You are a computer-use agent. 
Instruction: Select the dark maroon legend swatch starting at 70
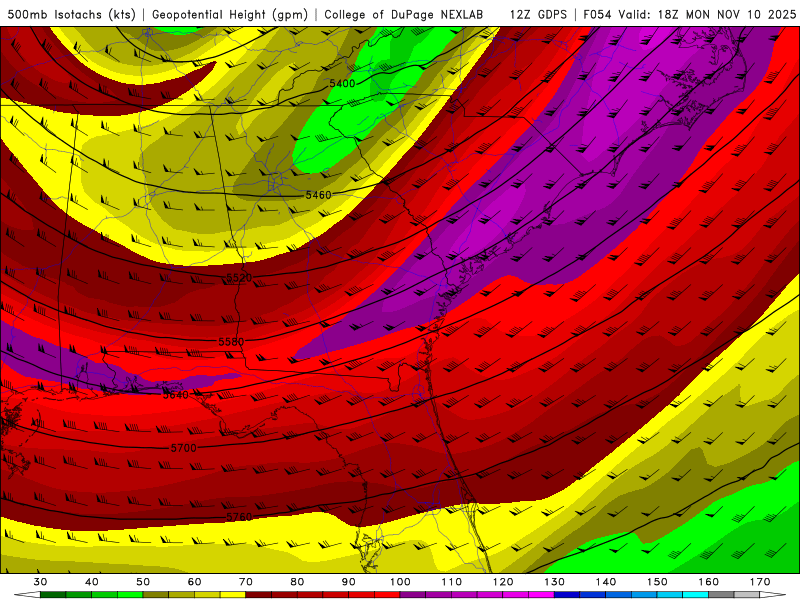point(259,595)
